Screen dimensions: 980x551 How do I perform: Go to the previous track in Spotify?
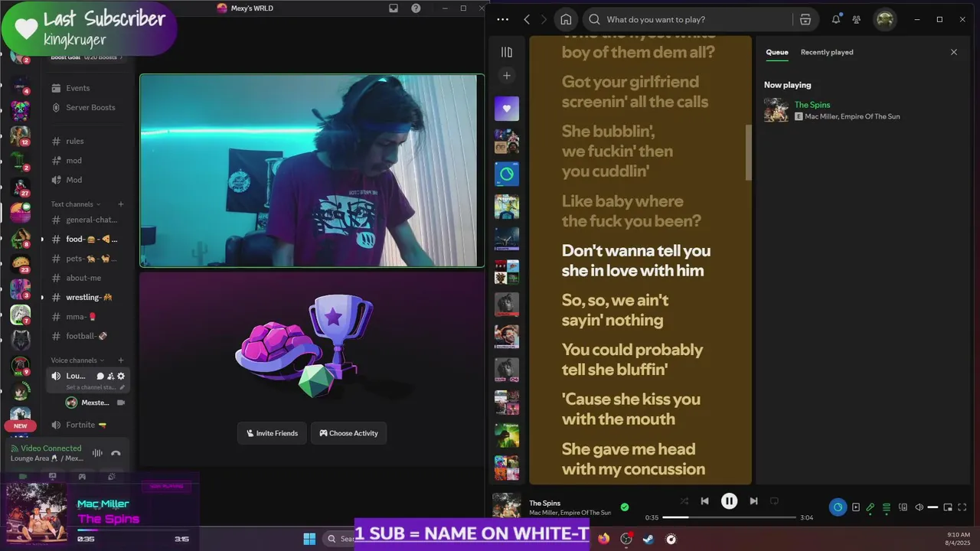click(x=704, y=501)
